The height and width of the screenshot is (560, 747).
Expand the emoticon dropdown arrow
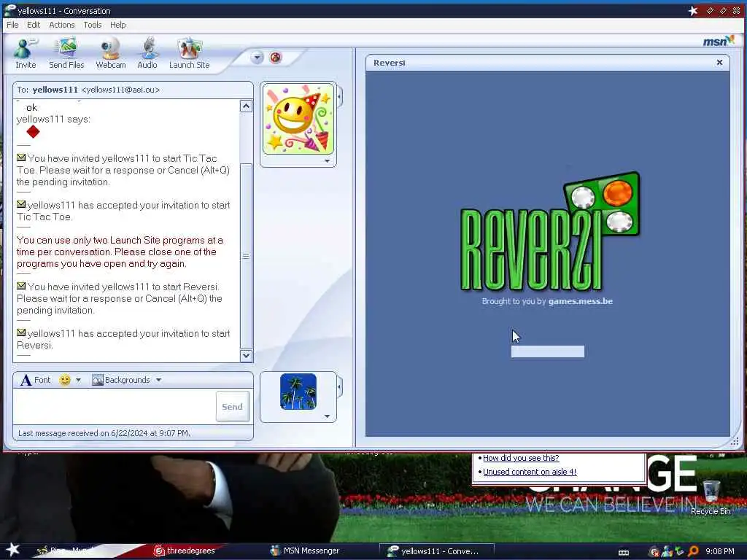tap(78, 380)
